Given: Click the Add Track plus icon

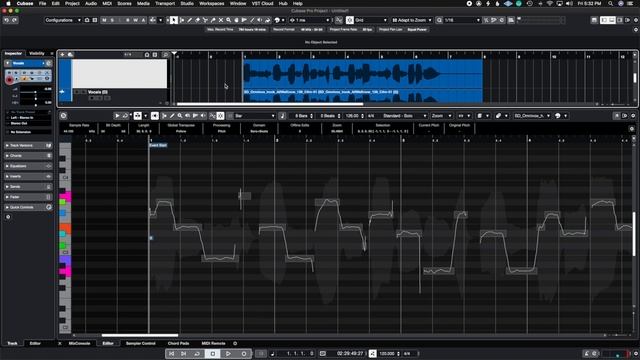Looking at the screenshot, I should click(62, 55).
